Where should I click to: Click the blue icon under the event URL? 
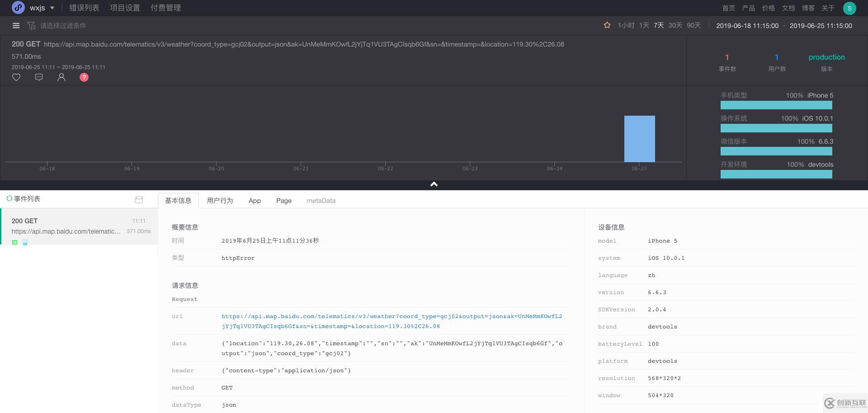25,243
